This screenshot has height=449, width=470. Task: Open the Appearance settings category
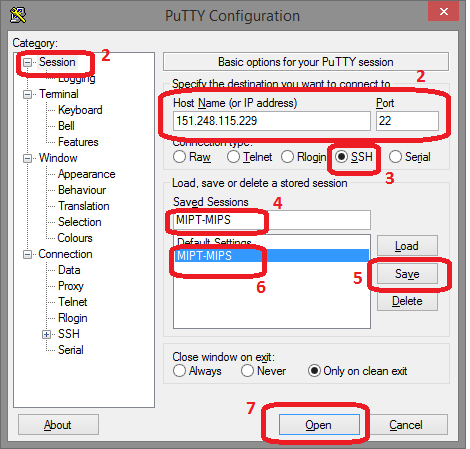(87, 174)
